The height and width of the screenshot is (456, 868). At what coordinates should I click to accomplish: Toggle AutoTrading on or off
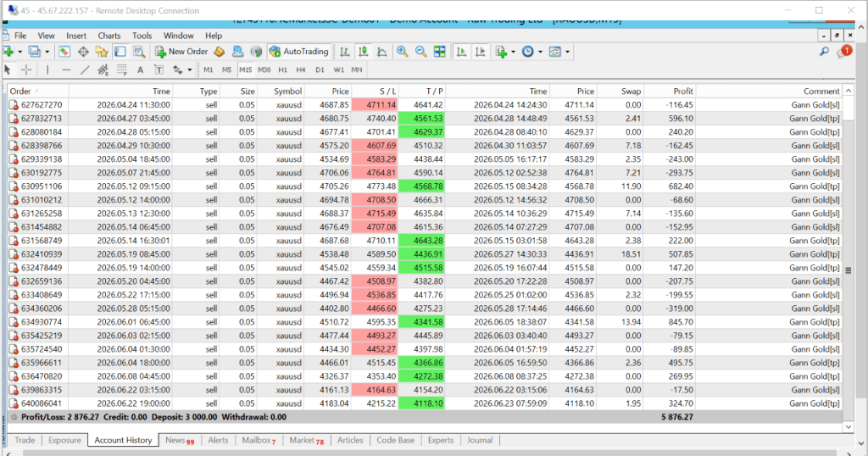point(299,52)
